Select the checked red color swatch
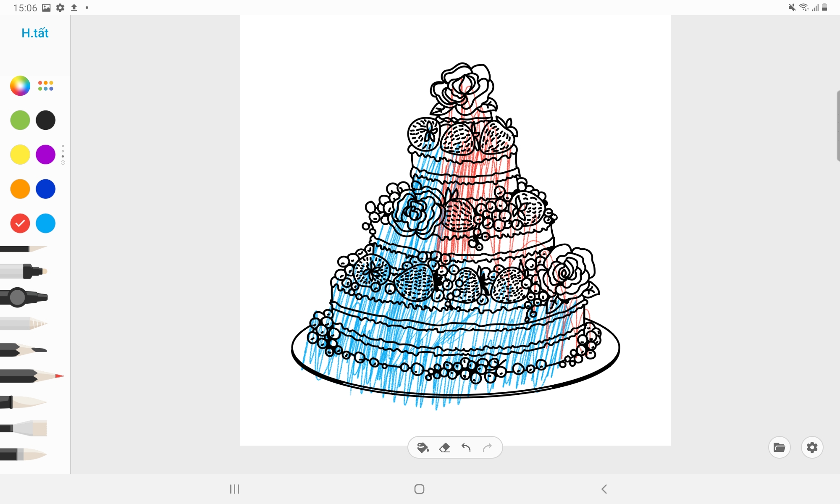 point(20,223)
